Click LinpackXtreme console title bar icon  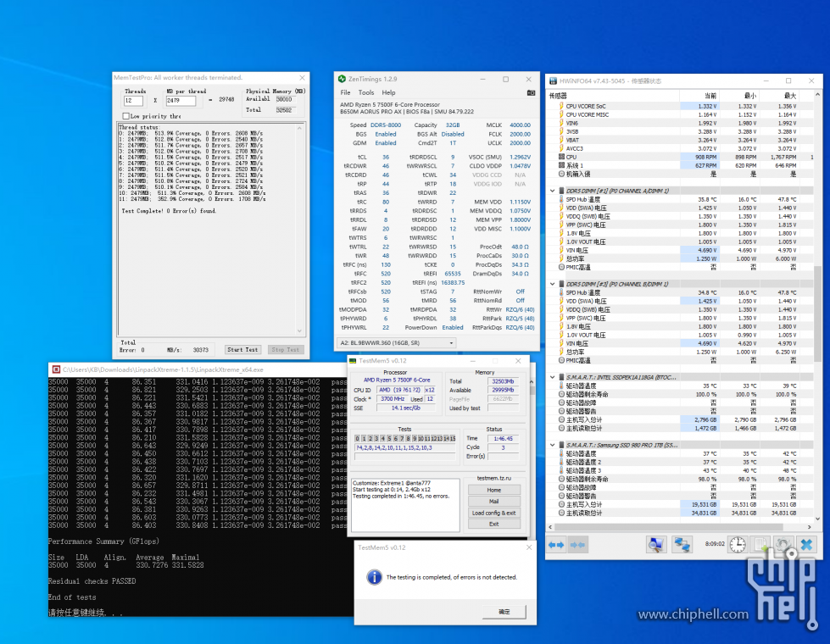coord(56,370)
